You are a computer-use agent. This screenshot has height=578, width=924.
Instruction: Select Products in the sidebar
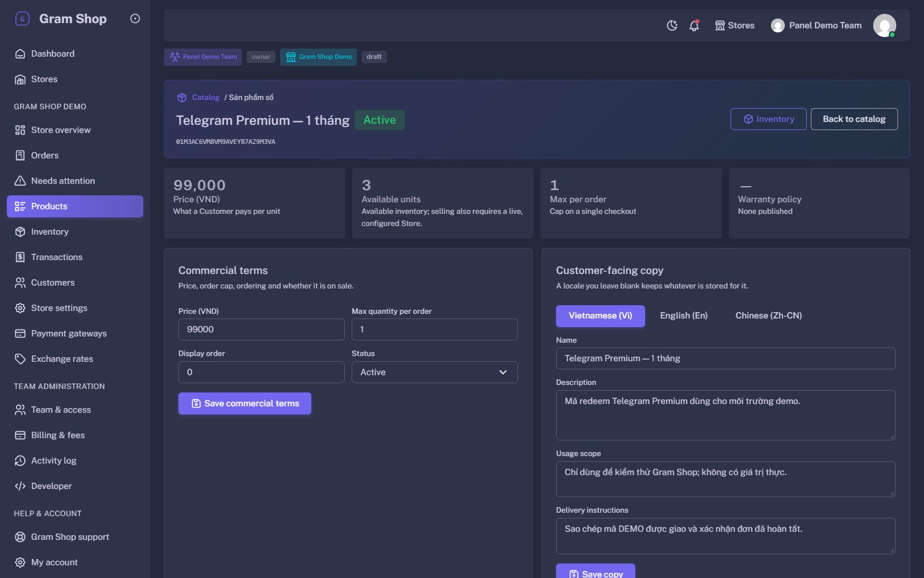[x=75, y=206]
